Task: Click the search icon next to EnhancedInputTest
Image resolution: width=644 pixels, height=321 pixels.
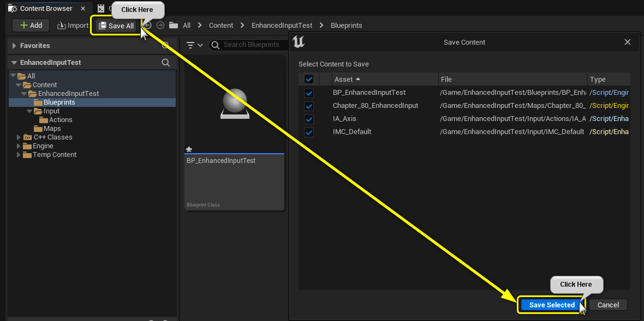Action: pos(166,62)
